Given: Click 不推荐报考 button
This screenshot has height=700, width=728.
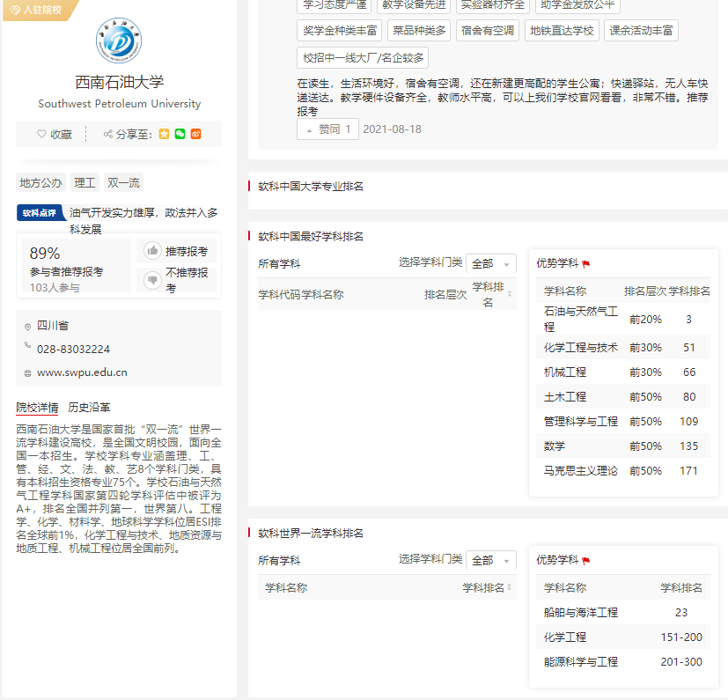Looking at the screenshot, I should click(x=176, y=280).
